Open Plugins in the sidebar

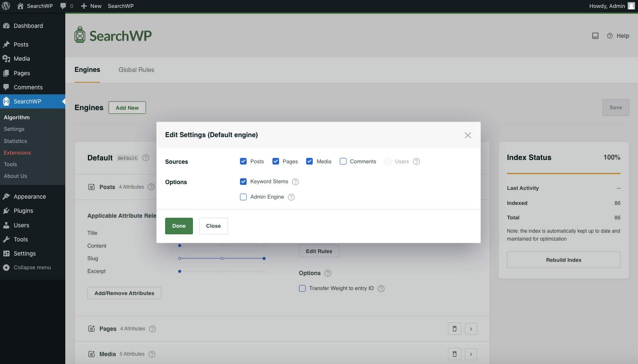[32, 211]
